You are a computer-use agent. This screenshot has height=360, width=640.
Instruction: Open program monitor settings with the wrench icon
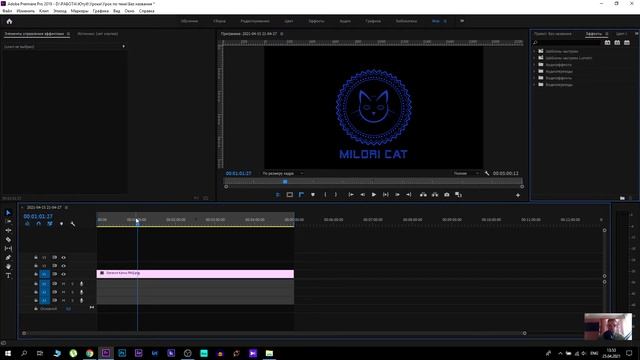tap(487, 173)
